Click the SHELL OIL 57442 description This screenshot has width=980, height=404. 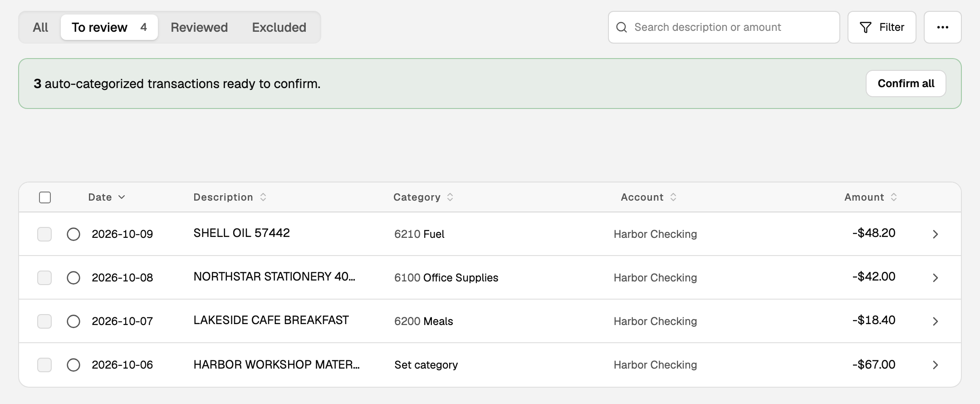tap(241, 233)
